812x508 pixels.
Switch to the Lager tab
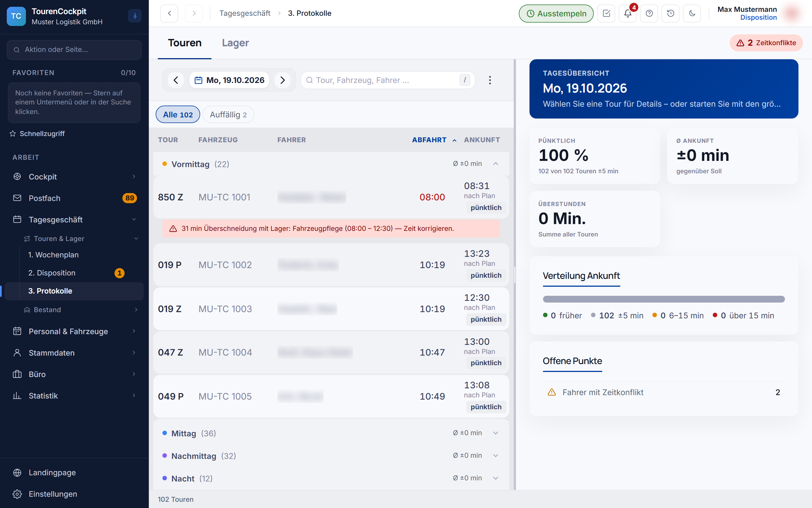[235, 43]
